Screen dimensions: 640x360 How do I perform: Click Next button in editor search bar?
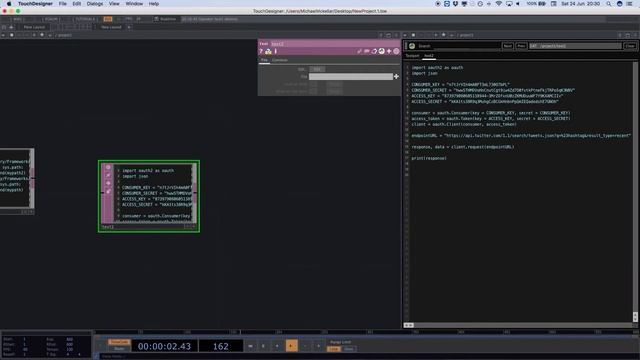pyautogui.click(x=507, y=46)
